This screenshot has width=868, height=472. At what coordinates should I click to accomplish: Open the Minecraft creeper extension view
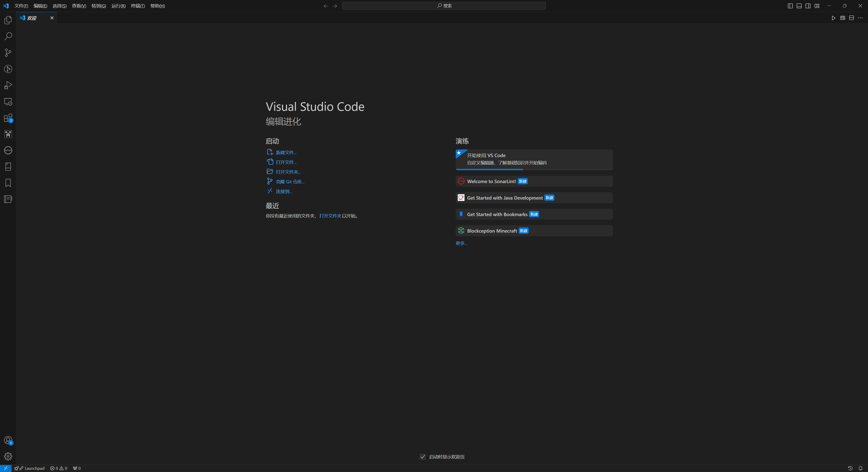coord(8,134)
